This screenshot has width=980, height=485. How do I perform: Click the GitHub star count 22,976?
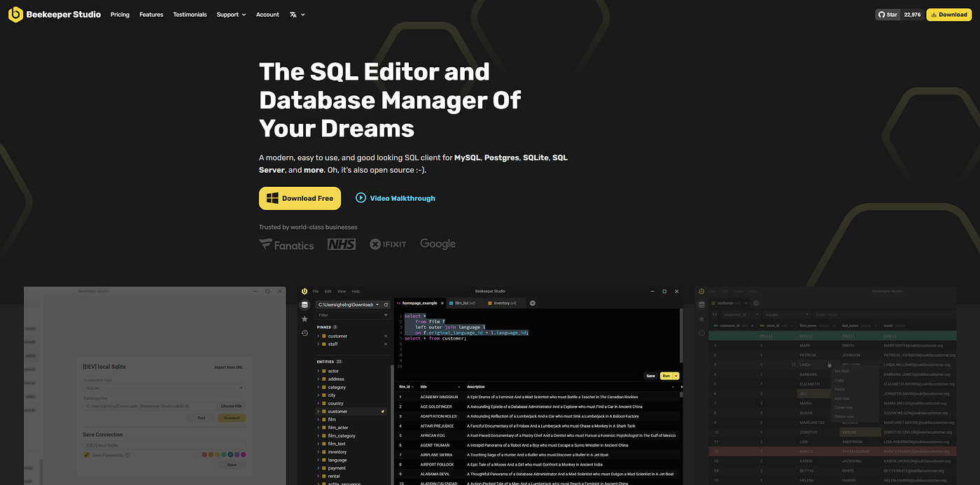(x=912, y=14)
